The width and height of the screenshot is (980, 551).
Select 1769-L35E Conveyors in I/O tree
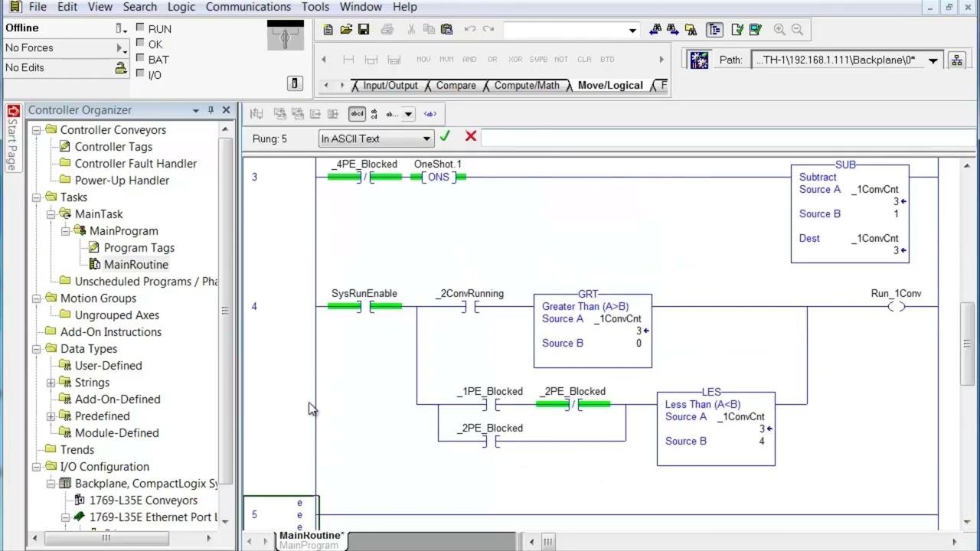coord(143,500)
